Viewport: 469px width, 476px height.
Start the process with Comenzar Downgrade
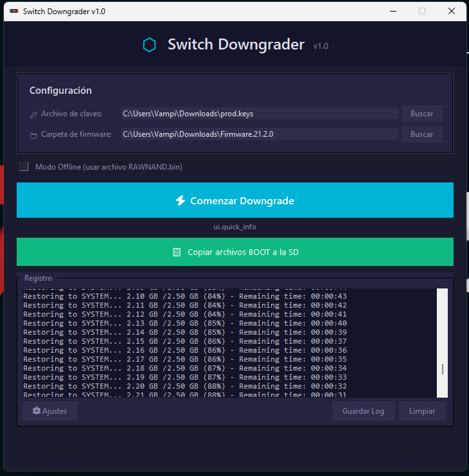point(235,200)
